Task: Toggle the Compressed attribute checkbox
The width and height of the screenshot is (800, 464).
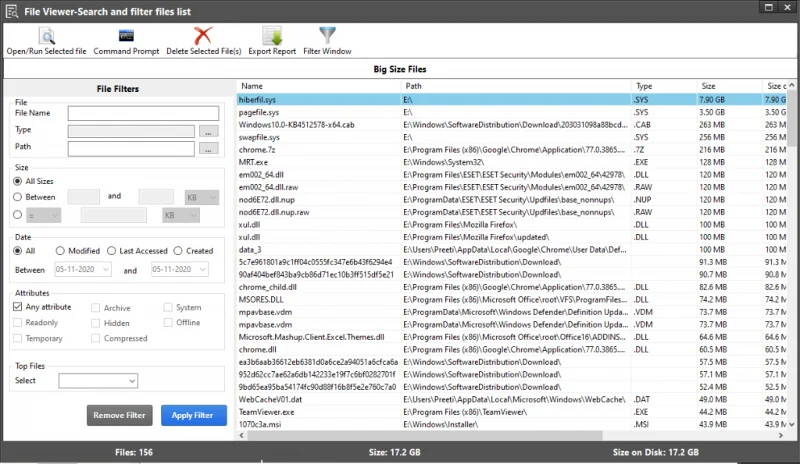Action: [x=95, y=338]
